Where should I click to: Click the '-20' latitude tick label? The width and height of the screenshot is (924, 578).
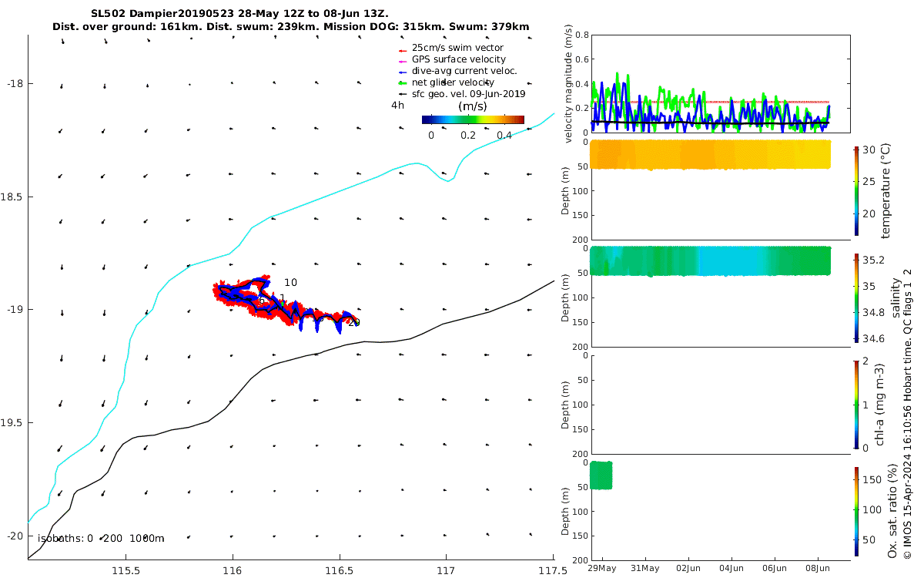16,536
